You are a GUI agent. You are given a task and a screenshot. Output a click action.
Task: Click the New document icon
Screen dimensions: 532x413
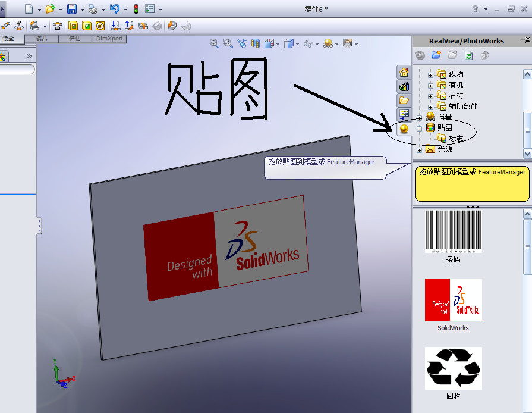pos(29,9)
